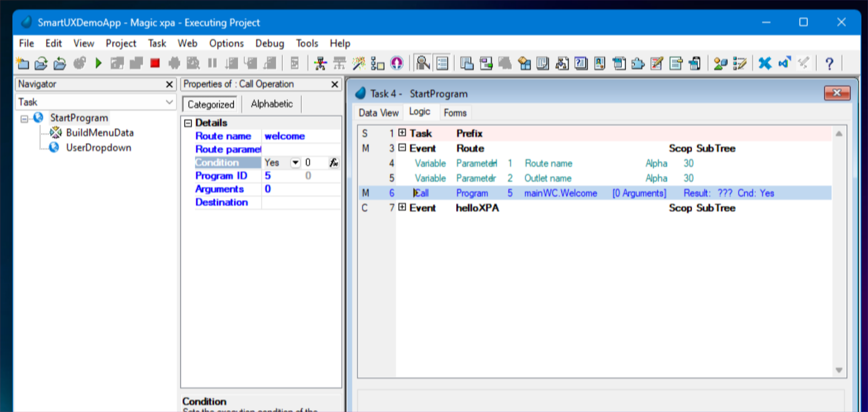Open an existing project using the folder icon
Screen dimensions: 868x412
coord(42,63)
